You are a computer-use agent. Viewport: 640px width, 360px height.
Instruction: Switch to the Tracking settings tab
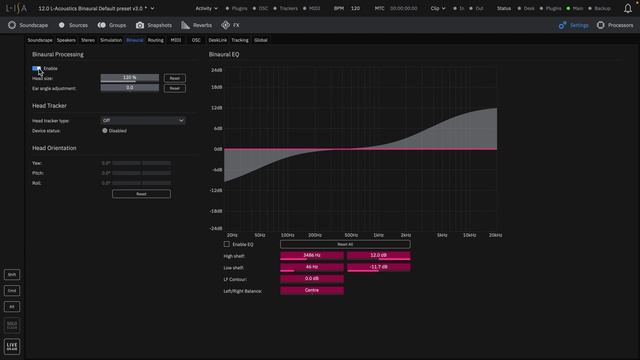pos(240,40)
